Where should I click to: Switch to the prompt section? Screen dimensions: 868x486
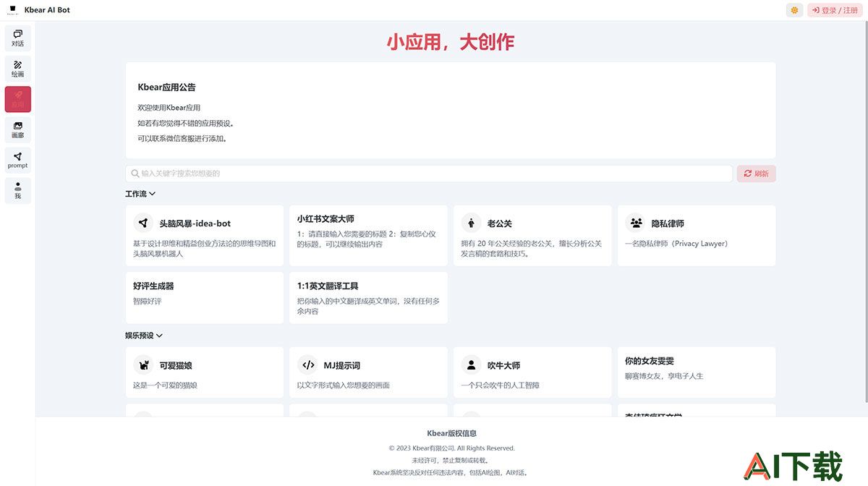18,160
